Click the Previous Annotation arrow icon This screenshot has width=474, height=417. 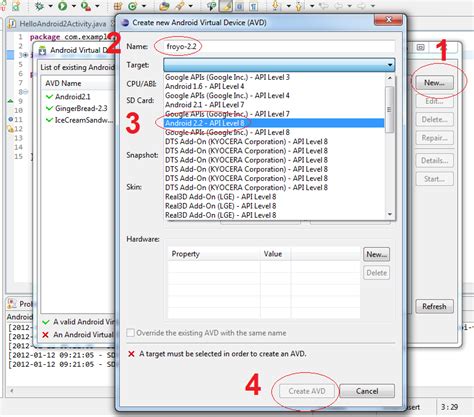[299, 6]
